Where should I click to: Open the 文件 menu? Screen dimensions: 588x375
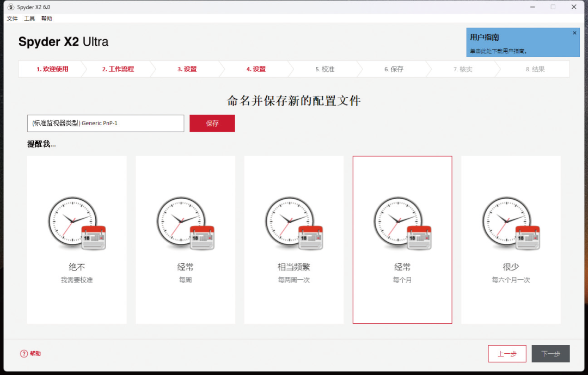12,19
